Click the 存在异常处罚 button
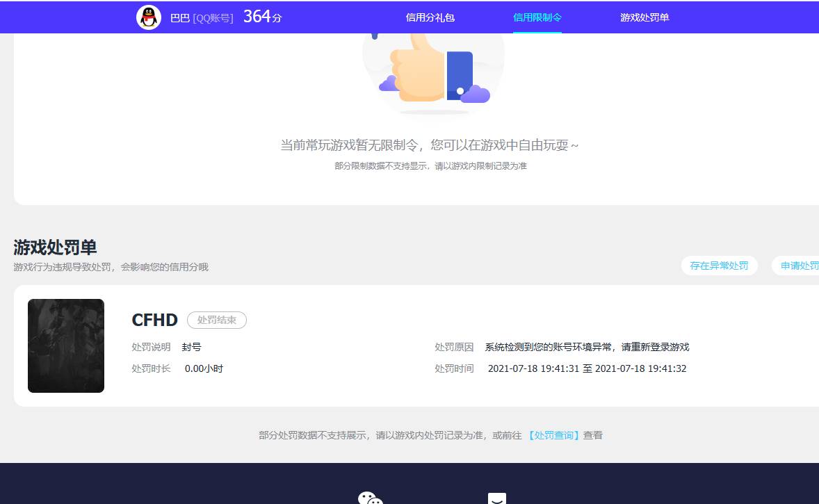This screenshot has height=504, width=819. [719, 265]
